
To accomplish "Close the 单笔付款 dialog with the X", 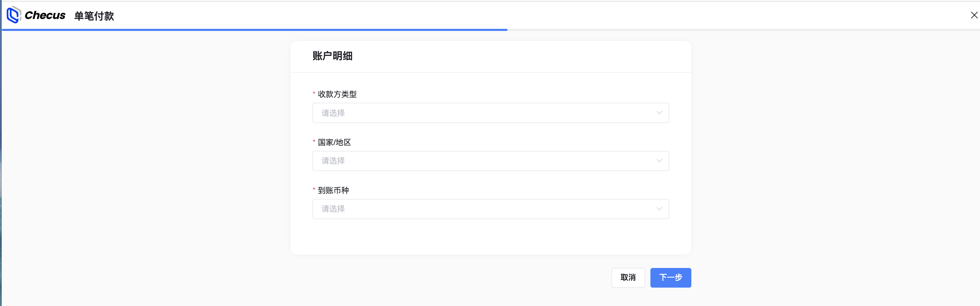I will [974, 15].
